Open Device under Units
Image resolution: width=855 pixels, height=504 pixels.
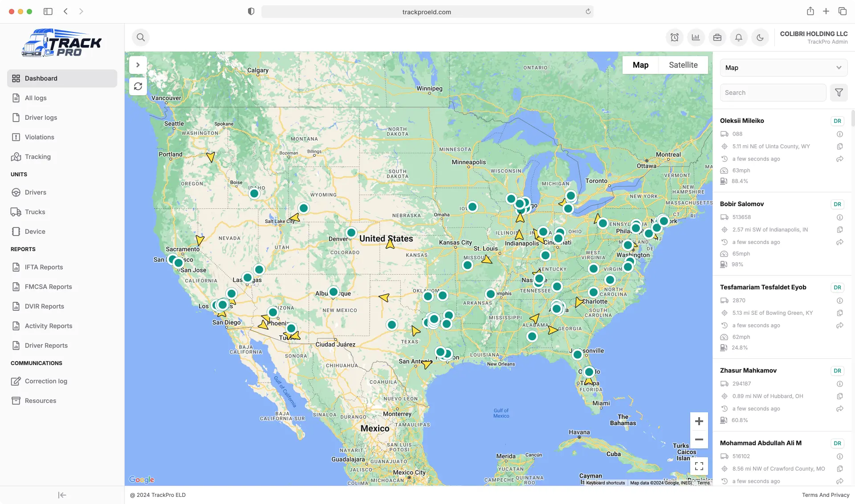point(62,232)
